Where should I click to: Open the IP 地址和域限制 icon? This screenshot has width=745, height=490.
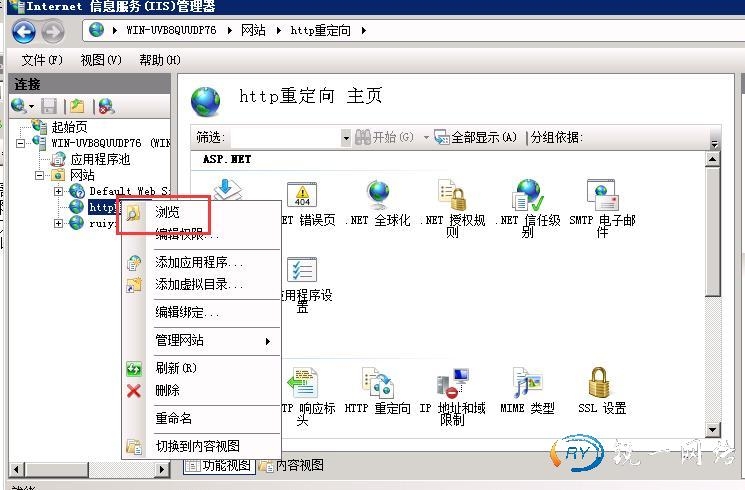(452, 396)
